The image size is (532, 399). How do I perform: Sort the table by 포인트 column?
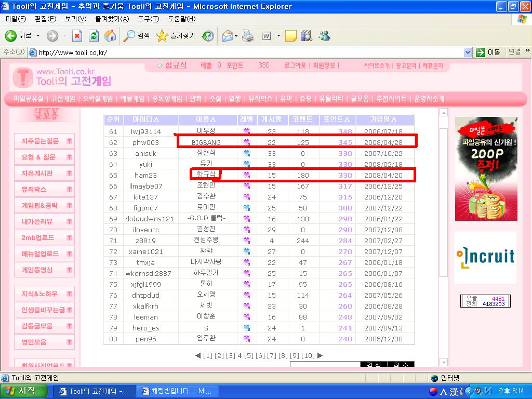pos(337,119)
